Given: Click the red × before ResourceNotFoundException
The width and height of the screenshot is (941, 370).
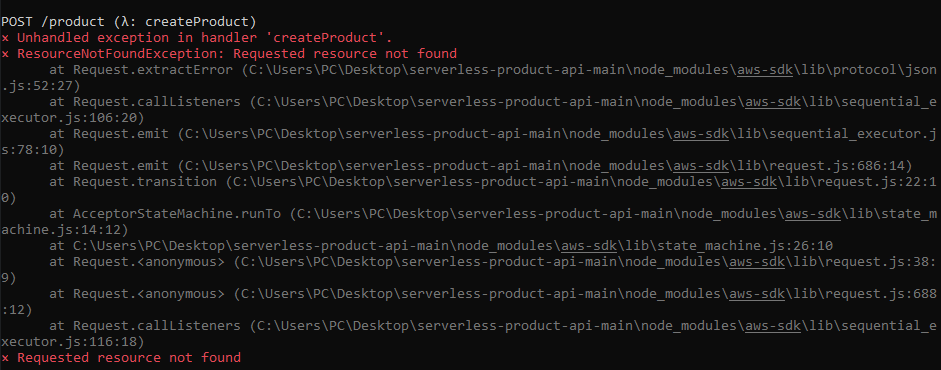Looking at the screenshot, I should coord(5,53).
